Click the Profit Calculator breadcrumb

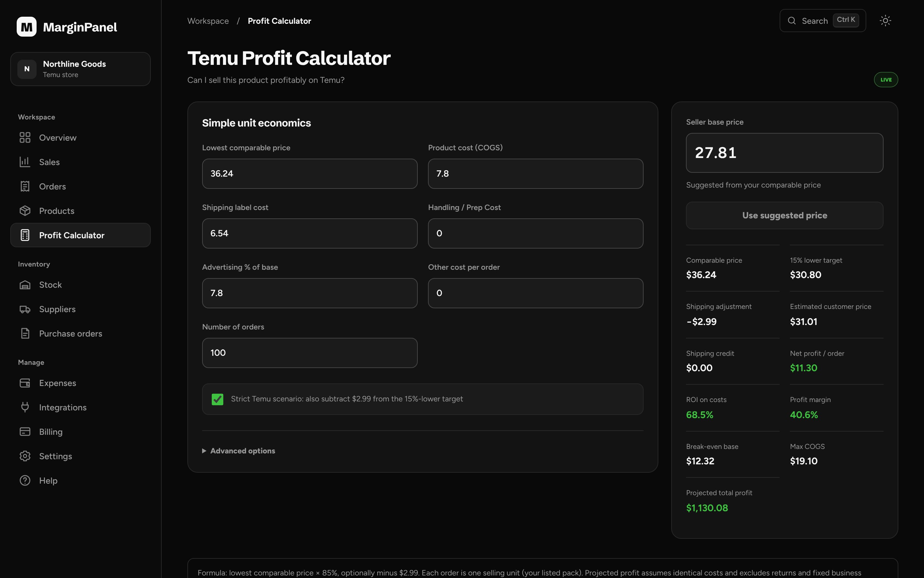tap(279, 21)
